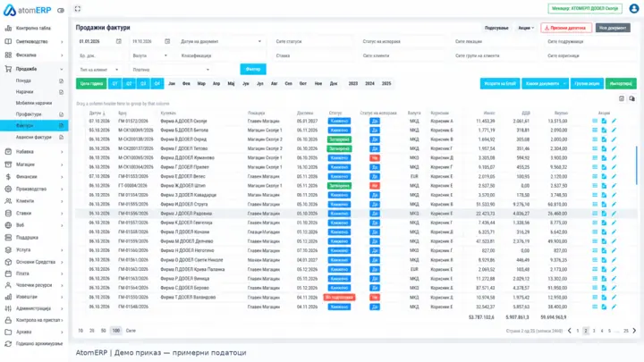The height and width of the screenshot is (362, 644).
Task: Set page size to 50
Action: [103, 331]
